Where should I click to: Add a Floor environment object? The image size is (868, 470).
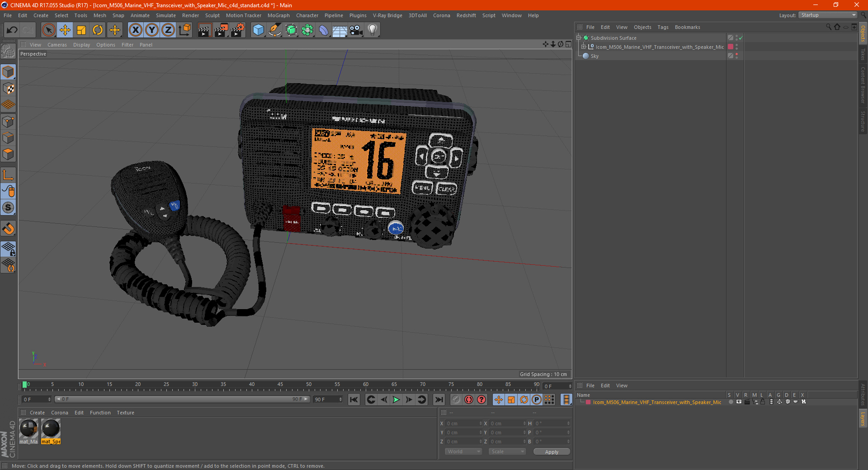click(340, 30)
